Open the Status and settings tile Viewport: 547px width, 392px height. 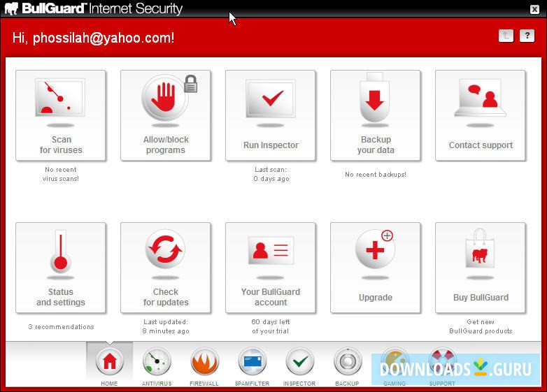point(61,268)
